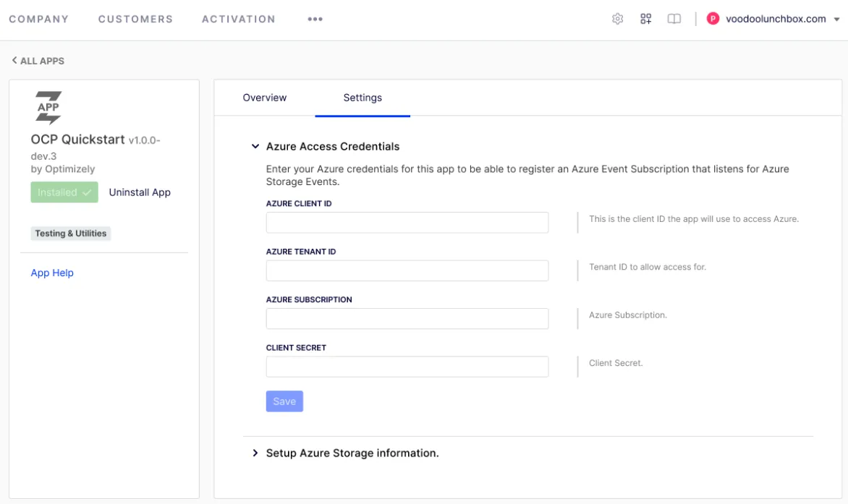Image resolution: width=848 pixels, height=504 pixels.
Task: Click the AZURE TENANT ID label
Action: click(x=301, y=252)
